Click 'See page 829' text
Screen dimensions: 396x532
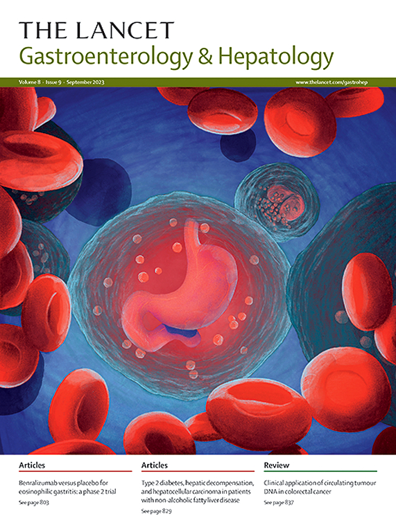click(157, 511)
